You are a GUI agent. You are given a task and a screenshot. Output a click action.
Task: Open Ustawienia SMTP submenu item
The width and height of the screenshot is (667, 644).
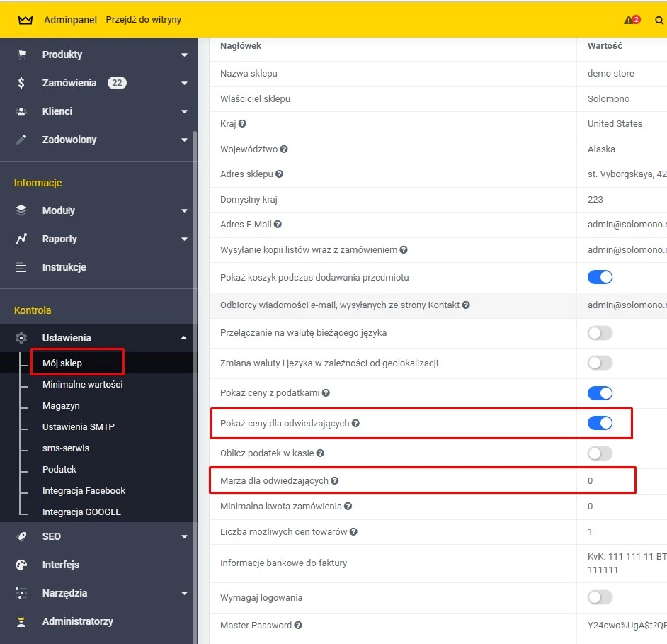[x=78, y=427]
